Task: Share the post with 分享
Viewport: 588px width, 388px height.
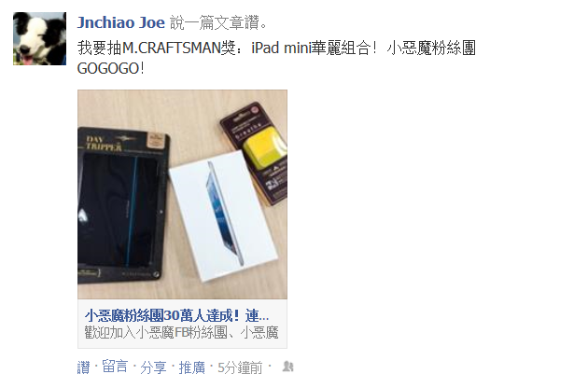Action: click(153, 367)
